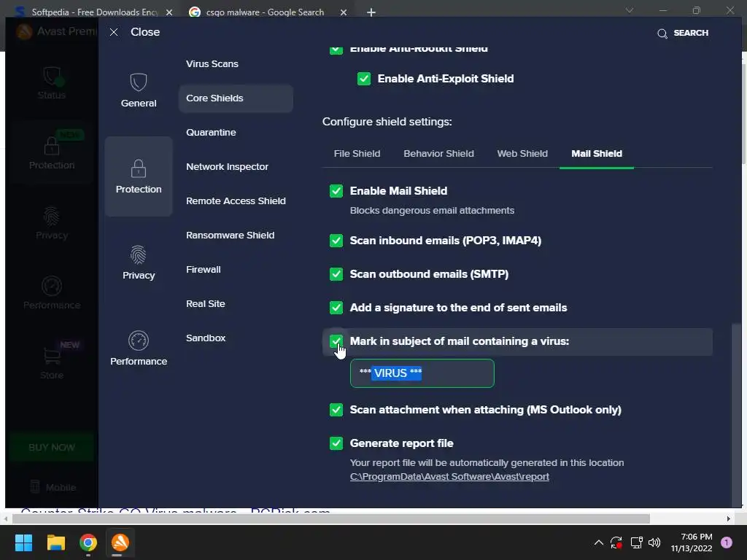The height and width of the screenshot is (560, 747).
Task: Click the X icon beside Close
Action: [x=114, y=32]
